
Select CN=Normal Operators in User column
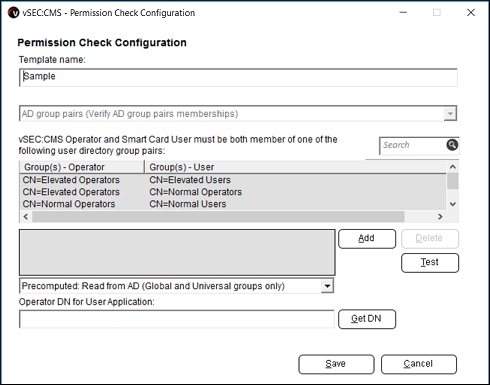point(195,192)
